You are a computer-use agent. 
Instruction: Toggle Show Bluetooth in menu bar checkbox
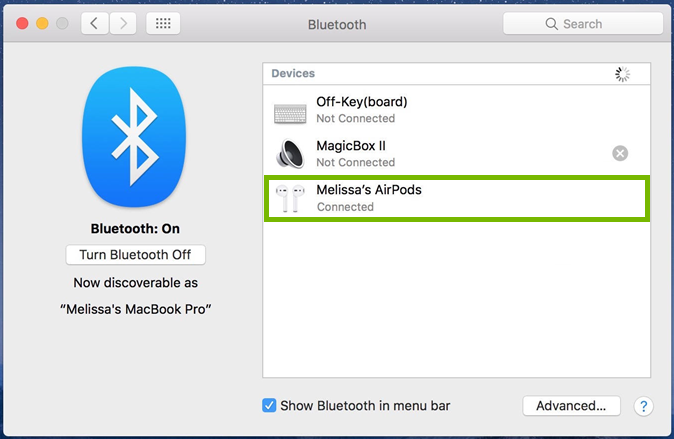point(269,405)
